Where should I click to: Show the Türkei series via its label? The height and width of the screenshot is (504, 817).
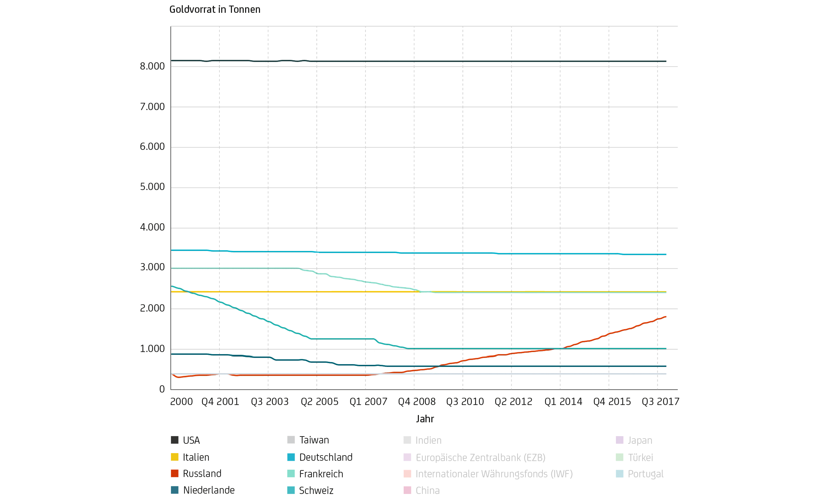(641, 458)
